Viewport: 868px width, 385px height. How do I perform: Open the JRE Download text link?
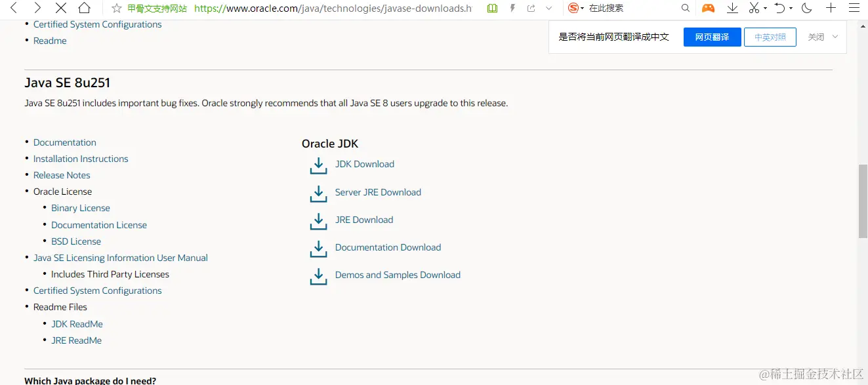pyautogui.click(x=364, y=220)
